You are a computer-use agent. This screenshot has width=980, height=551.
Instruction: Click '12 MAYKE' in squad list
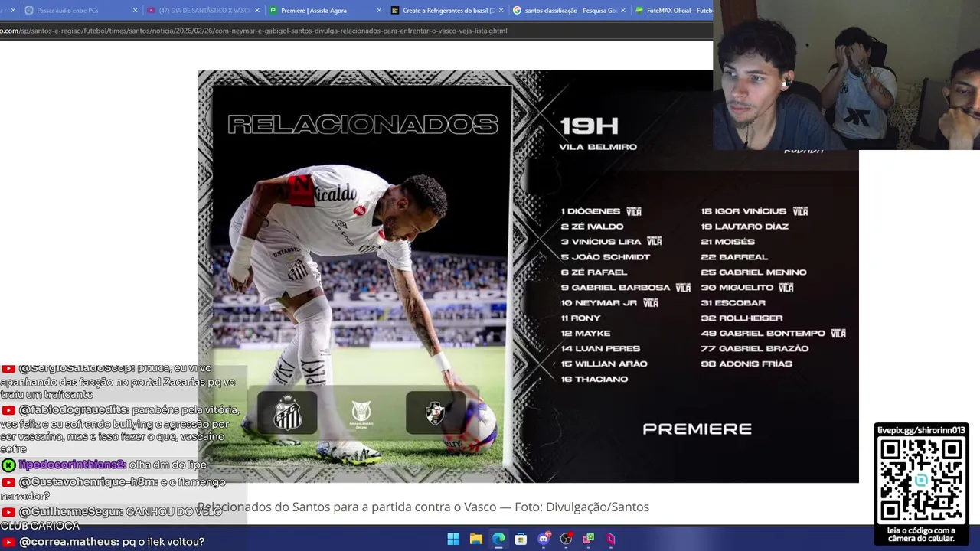tap(585, 334)
